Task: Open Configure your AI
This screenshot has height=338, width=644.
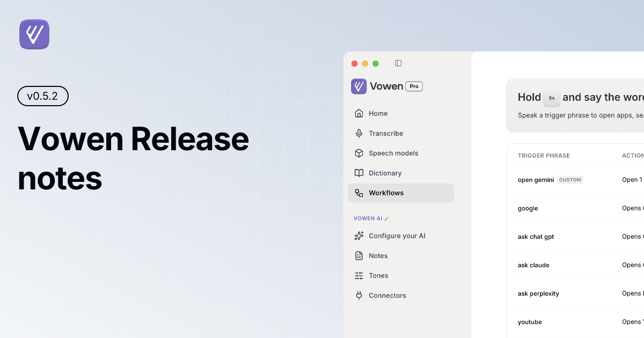Action: 401,236
